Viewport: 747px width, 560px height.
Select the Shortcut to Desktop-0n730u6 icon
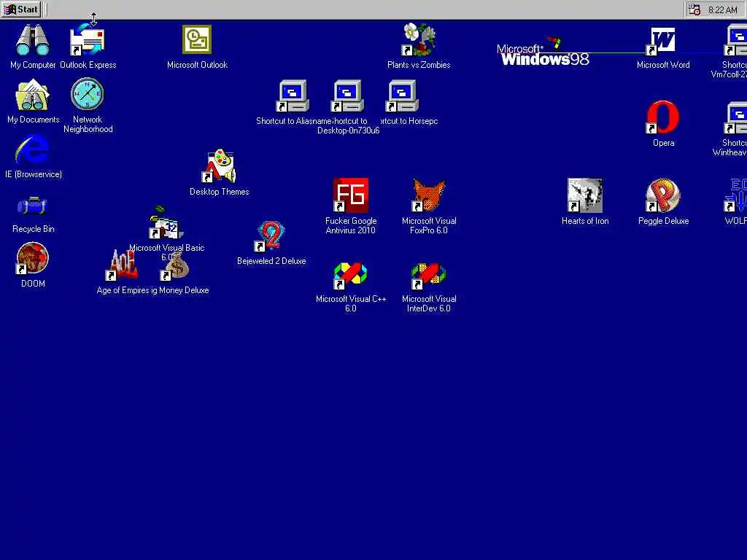[x=348, y=96]
